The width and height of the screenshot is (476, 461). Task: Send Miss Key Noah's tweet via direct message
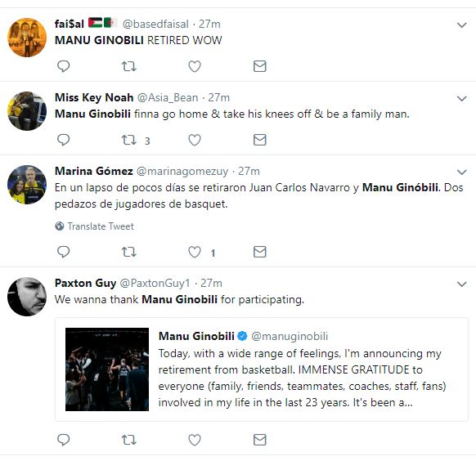[260, 140]
